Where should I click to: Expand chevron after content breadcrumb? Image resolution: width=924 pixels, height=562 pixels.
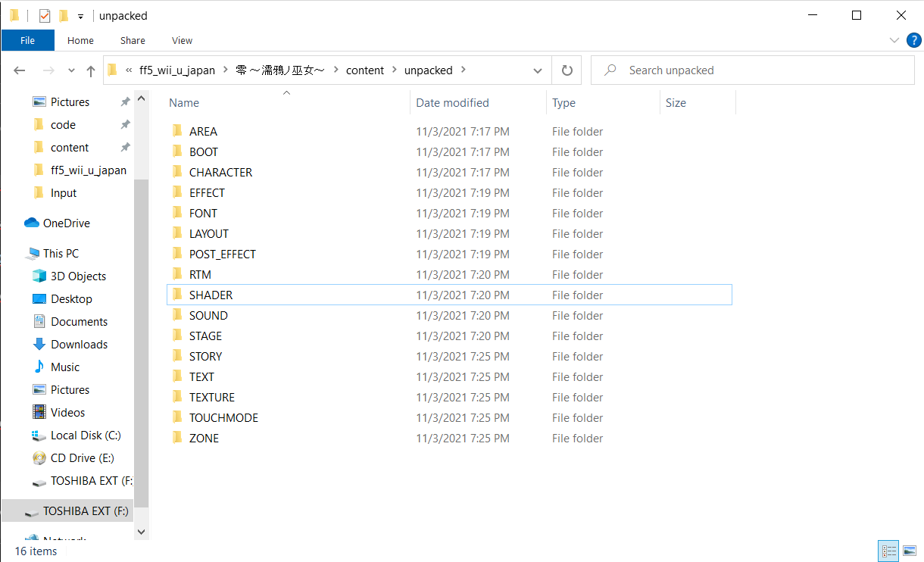click(x=395, y=70)
